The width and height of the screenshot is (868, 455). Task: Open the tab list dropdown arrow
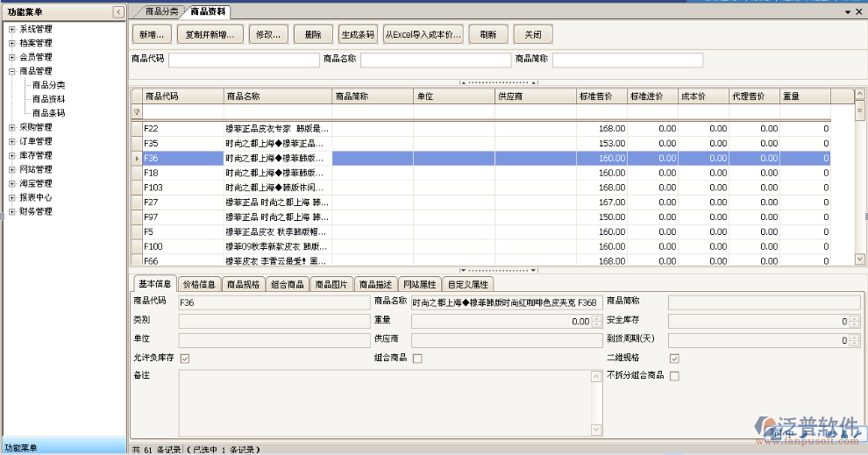pos(847,12)
